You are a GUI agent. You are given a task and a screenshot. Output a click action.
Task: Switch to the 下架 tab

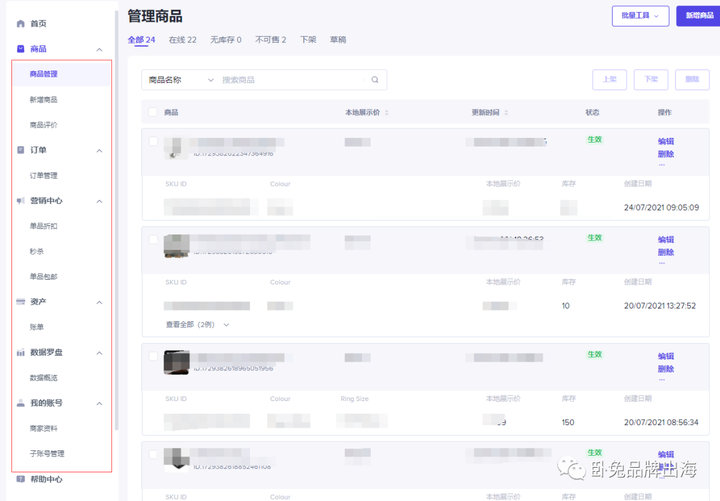tap(308, 40)
